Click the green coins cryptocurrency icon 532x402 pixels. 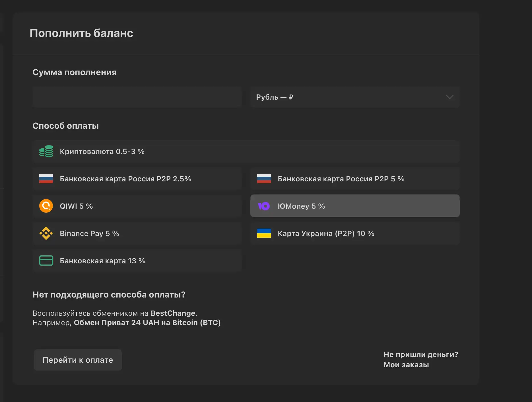[46, 151]
